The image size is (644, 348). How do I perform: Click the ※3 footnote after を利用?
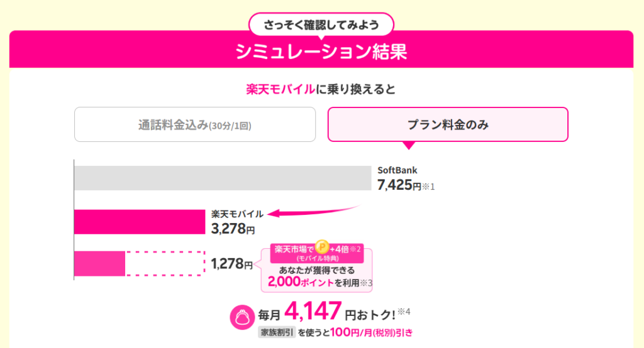[x=366, y=283]
